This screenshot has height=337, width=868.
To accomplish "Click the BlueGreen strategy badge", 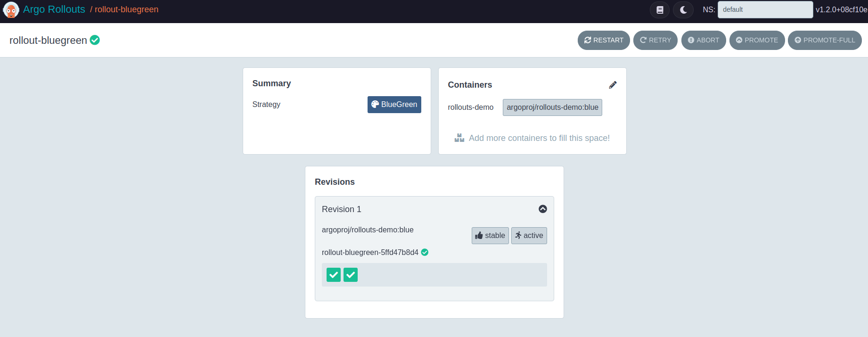I will click(394, 105).
